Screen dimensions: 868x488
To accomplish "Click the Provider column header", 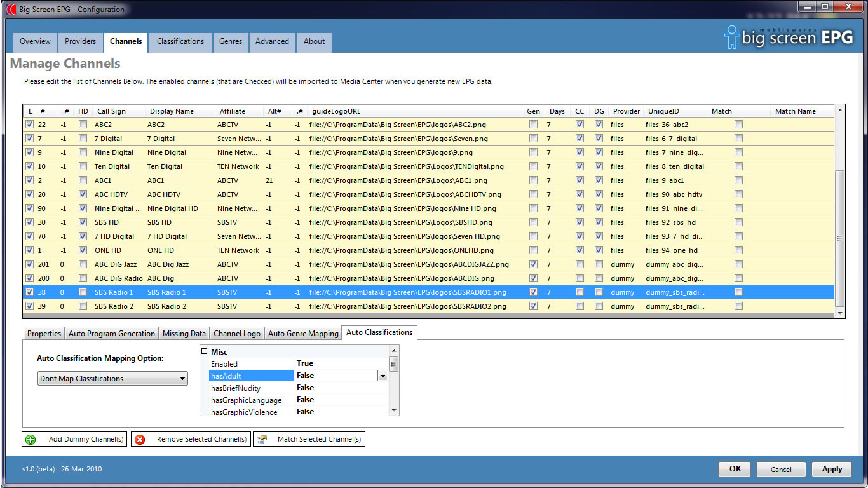I will (x=626, y=111).
